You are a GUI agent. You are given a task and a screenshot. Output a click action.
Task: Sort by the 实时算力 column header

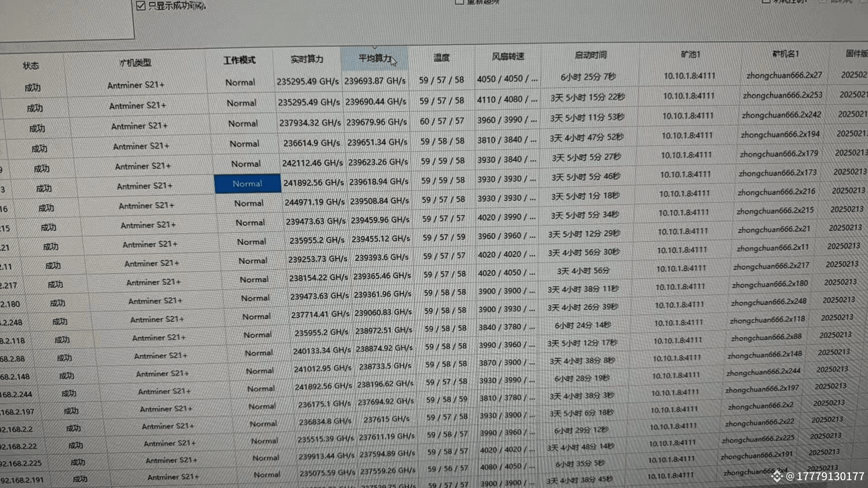pyautogui.click(x=307, y=59)
